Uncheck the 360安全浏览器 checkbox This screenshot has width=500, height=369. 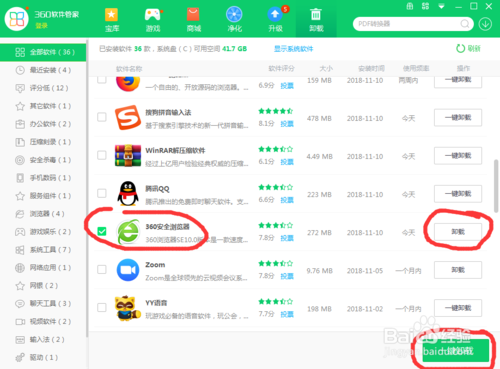102,231
